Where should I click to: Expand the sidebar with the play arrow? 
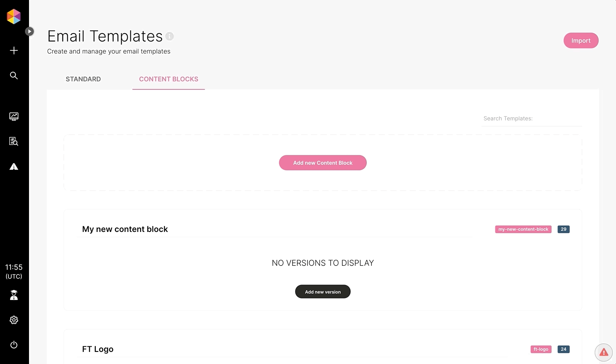tap(29, 31)
